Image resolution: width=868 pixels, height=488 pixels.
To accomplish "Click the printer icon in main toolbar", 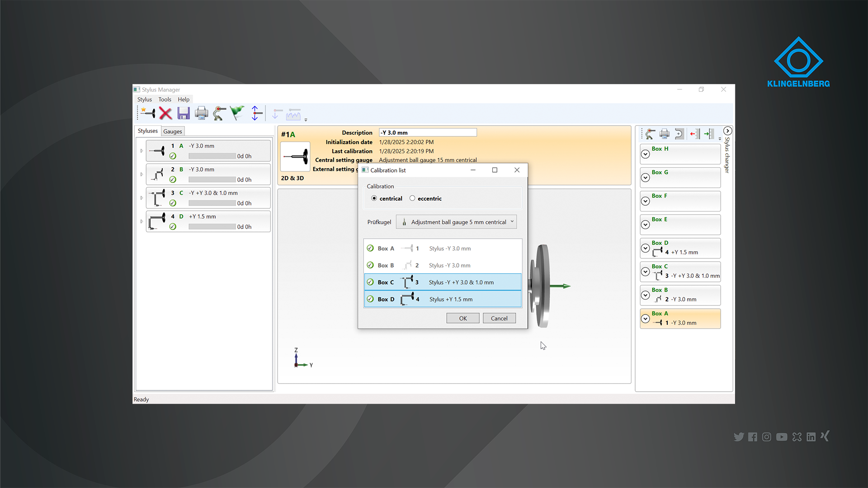I will click(x=202, y=113).
